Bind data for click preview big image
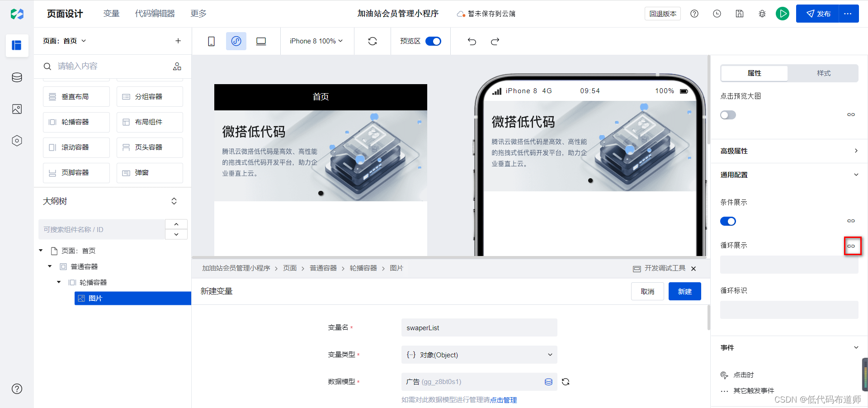Image resolution: width=868 pixels, height=408 pixels. [851, 114]
